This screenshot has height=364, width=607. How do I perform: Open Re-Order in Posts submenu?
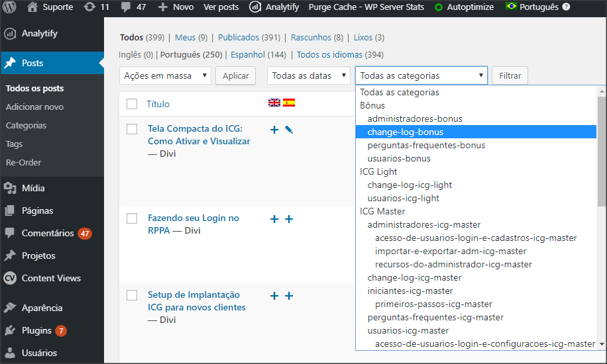[23, 162]
